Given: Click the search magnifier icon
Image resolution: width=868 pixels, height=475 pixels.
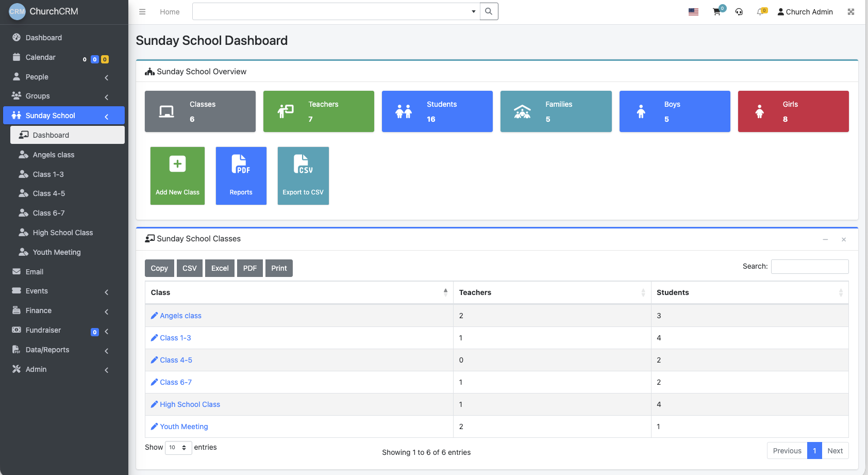Looking at the screenshot, I should point(489,11).
